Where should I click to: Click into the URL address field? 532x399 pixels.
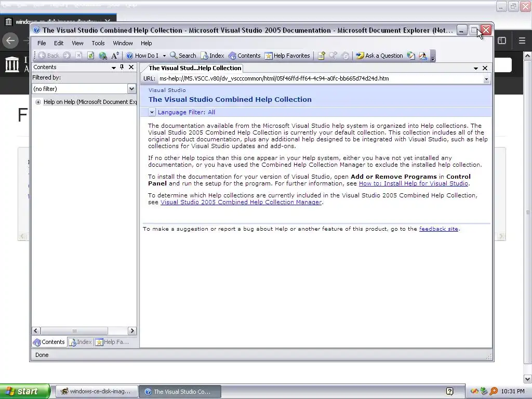(320, 79)
